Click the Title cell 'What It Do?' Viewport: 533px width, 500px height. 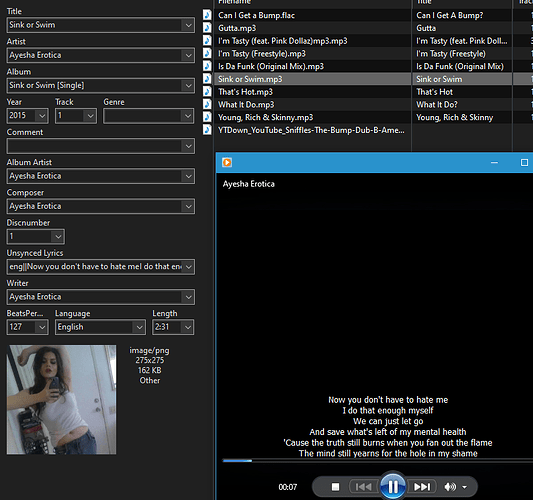[437, 104]
